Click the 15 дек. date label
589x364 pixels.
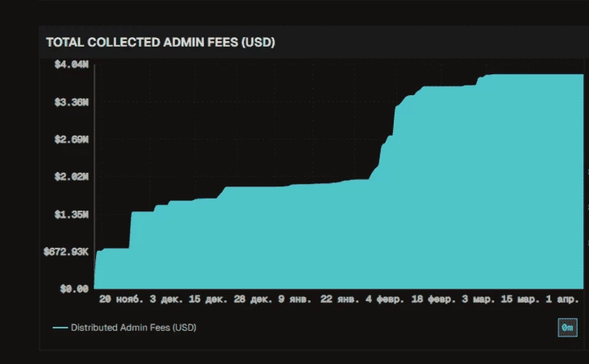coord(208,299)
